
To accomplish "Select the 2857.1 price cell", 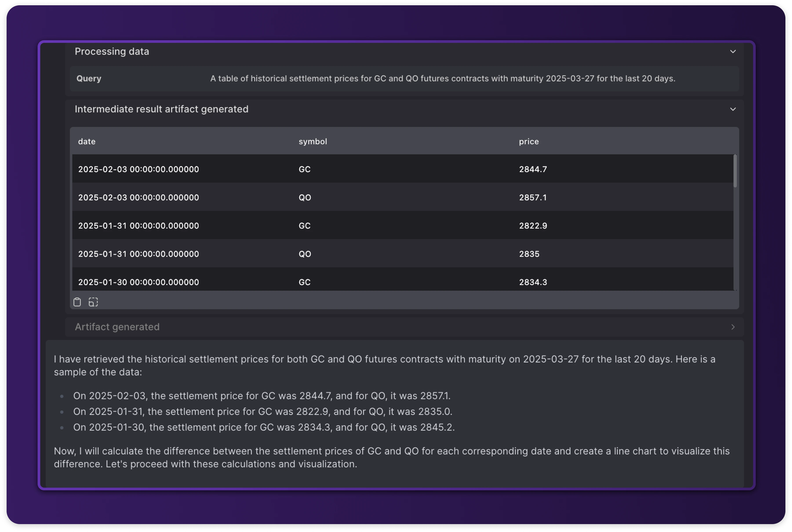I will pyautogui.click(x=533, y=198).
